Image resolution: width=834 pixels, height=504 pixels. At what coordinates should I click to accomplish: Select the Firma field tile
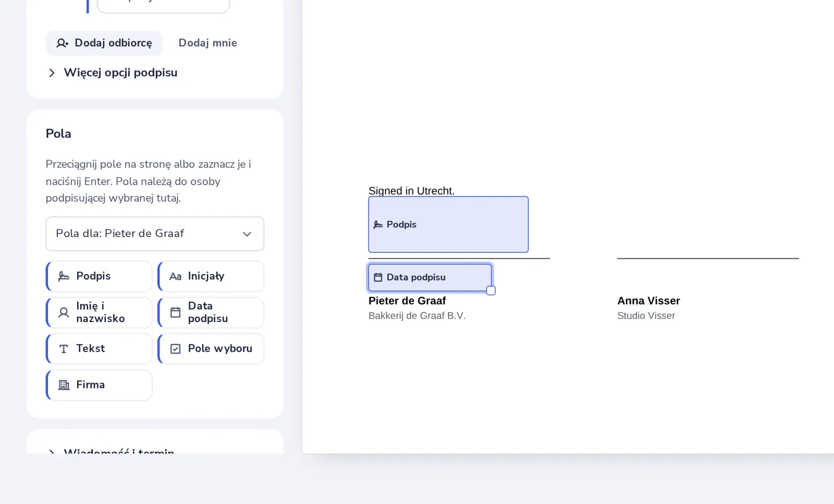(99, 385)
